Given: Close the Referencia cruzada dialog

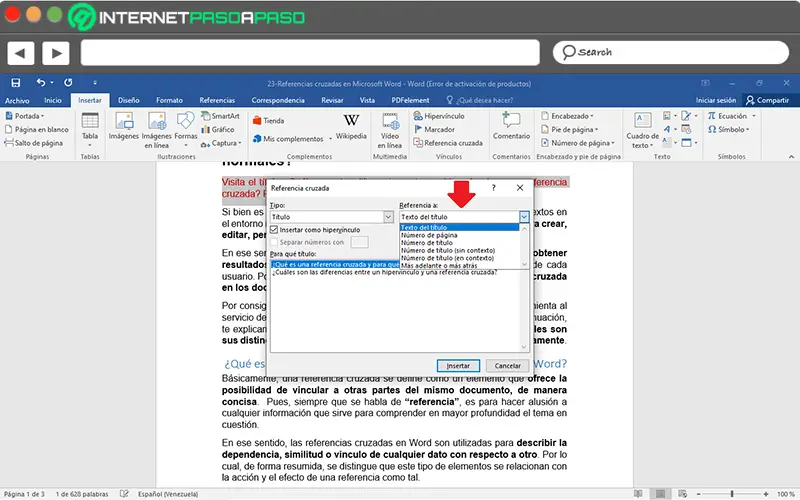Looking at the screenshot, I should pyautogui.click(x=519, y=188).
